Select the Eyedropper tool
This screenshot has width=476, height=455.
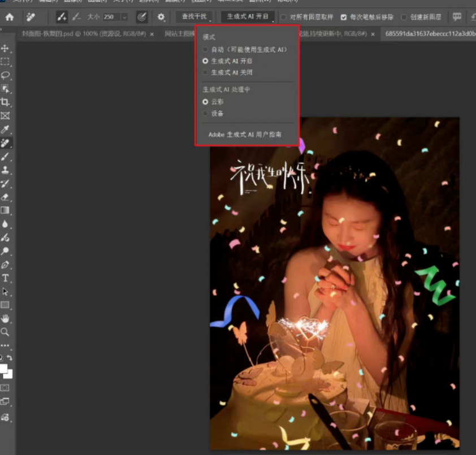tap(5, 129)
